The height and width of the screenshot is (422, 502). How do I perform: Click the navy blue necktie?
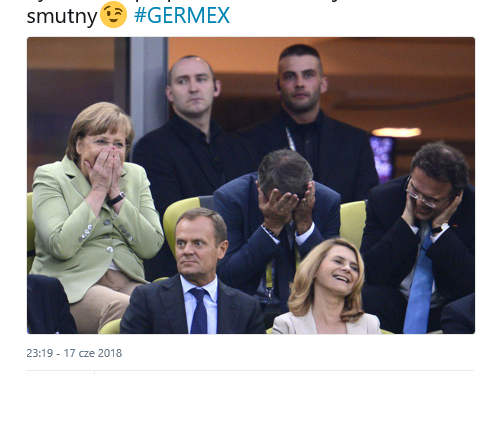(x=199, y=311)
